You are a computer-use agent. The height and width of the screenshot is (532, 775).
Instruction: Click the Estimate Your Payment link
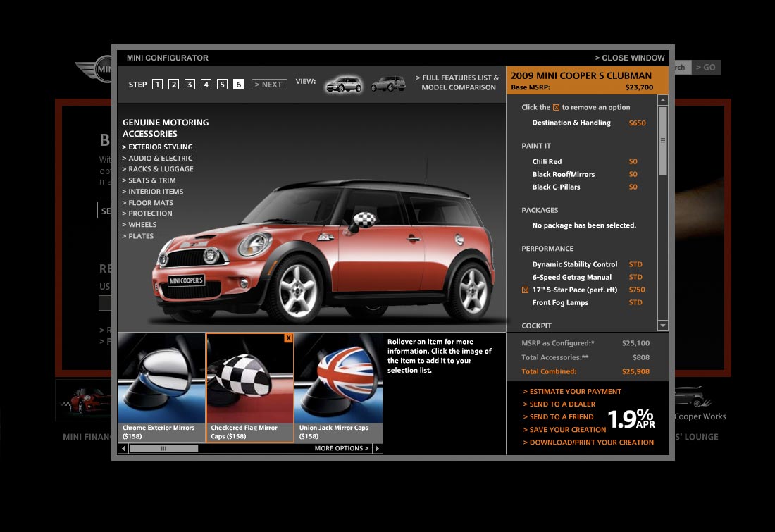[x=575, y=392]
